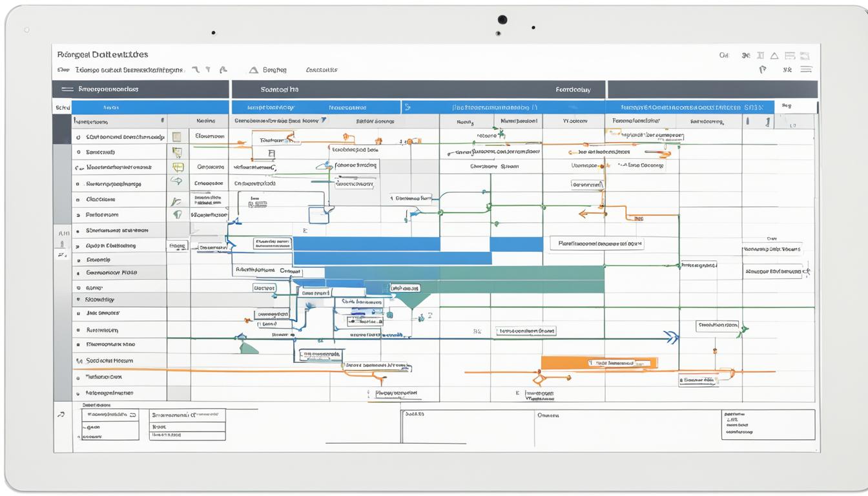Viewport: 868px width, 496px height.
Task: Click the curved arrow icon at bottom-left corner
Action: (61, 415)
